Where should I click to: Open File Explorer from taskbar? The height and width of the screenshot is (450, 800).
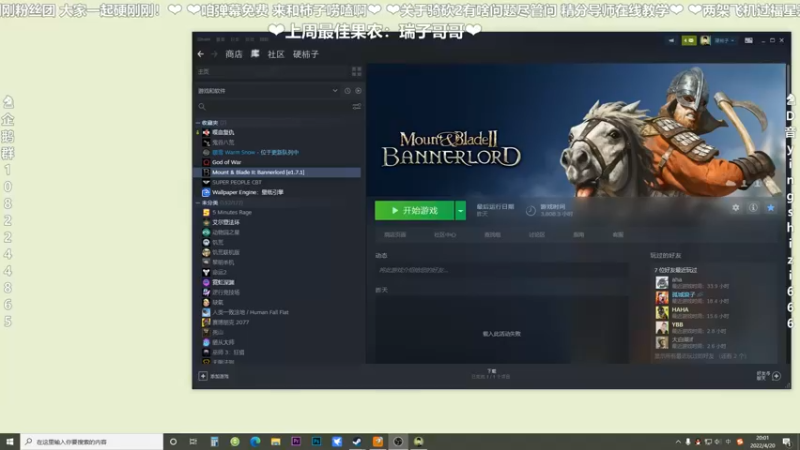(276, 441)
